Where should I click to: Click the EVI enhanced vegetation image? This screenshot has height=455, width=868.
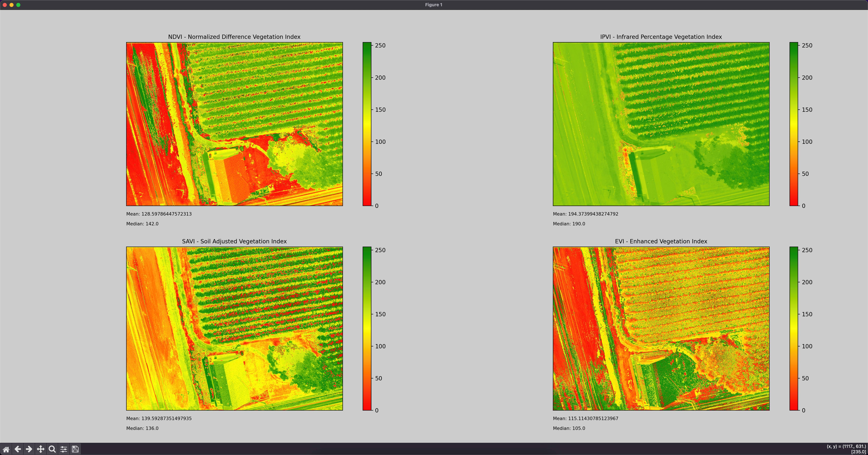click(661, 329)
